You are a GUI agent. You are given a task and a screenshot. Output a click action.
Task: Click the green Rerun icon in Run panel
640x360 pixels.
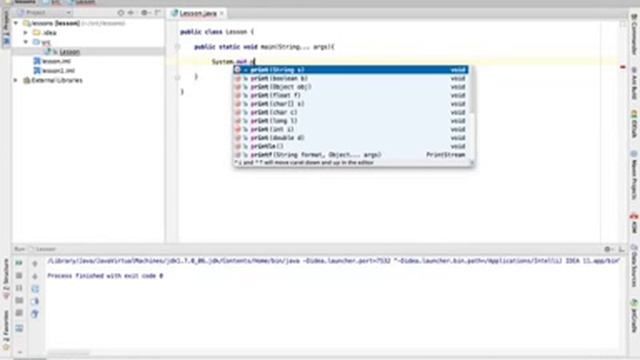[19, 263]
